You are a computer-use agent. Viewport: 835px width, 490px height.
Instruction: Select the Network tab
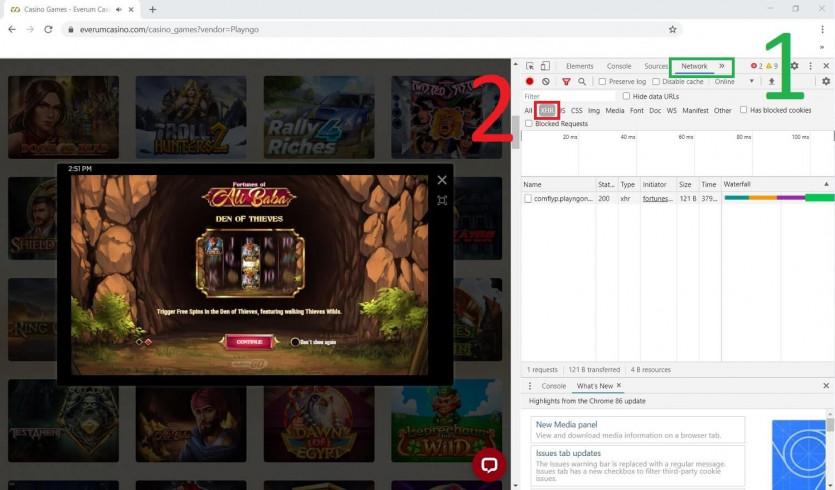point(694,66)
